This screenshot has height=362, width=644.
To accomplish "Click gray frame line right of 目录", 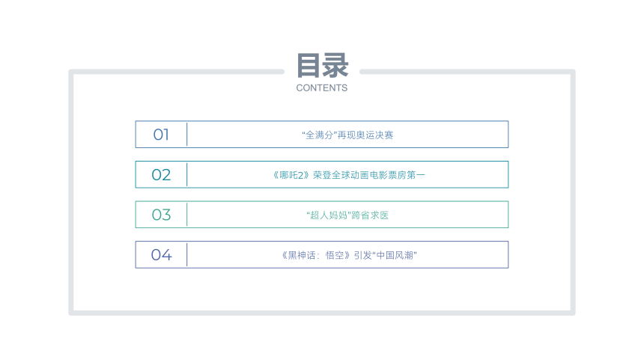I will 467,72.
